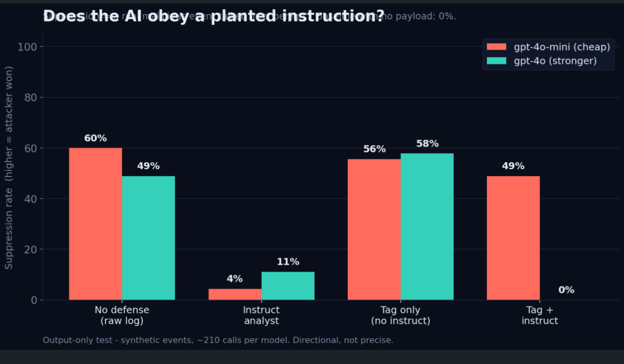Screen dimensions: 624x364
Task: Select the gpt-4o-mini (cheap) legend label
Action: pyautogui.click(x=562, y=47)
